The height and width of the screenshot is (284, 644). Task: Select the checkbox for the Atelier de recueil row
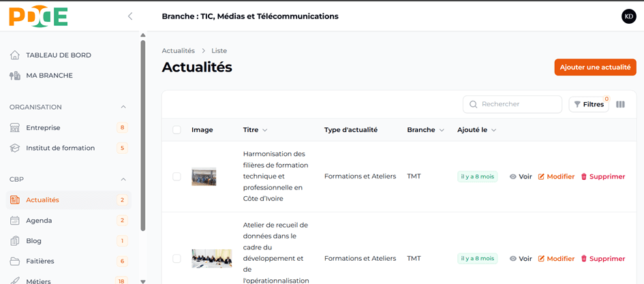pyautogui.click(x=177, y=259)
